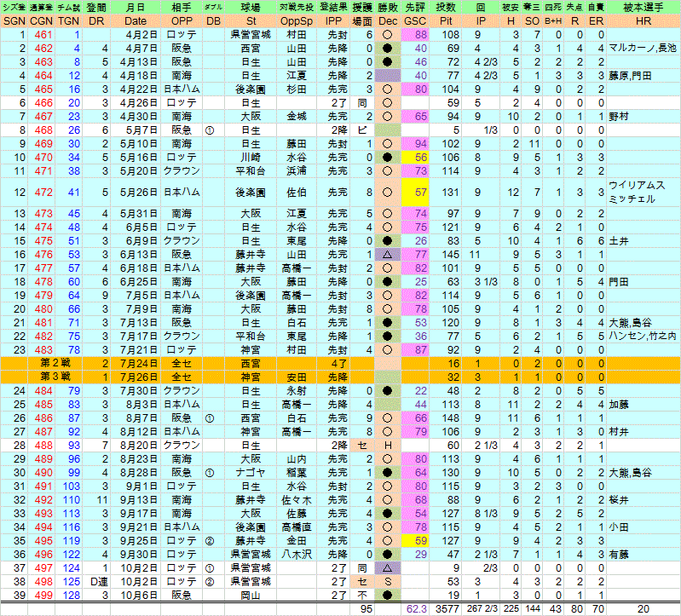Click HR cell 小田

[619, 527]
